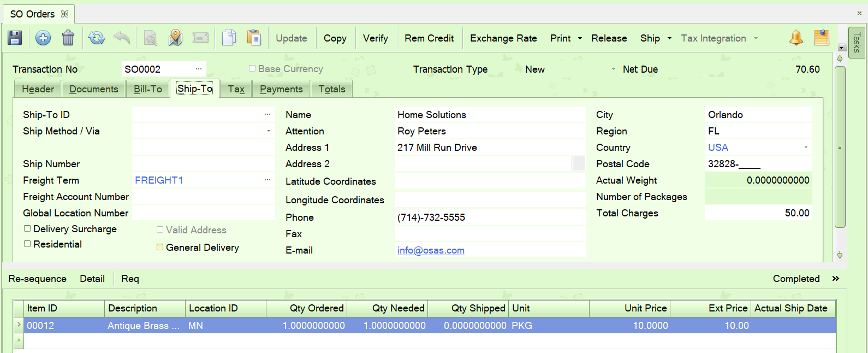Check the Residential checkbox
This screenshot has width=868, height=353.
click(27, 244)
